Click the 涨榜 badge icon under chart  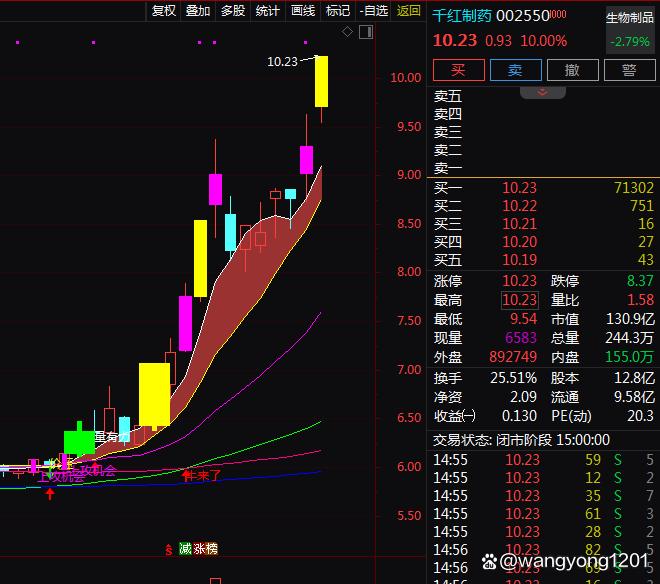click(206, 548)
